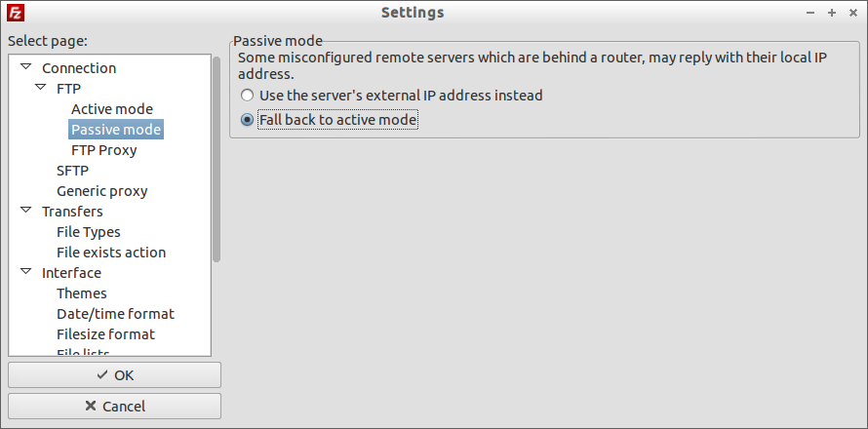This screenshot has width=868, height=429.
Task: Select File Types under Transfers
Action: pyautogui.click(x=89, y=232)
